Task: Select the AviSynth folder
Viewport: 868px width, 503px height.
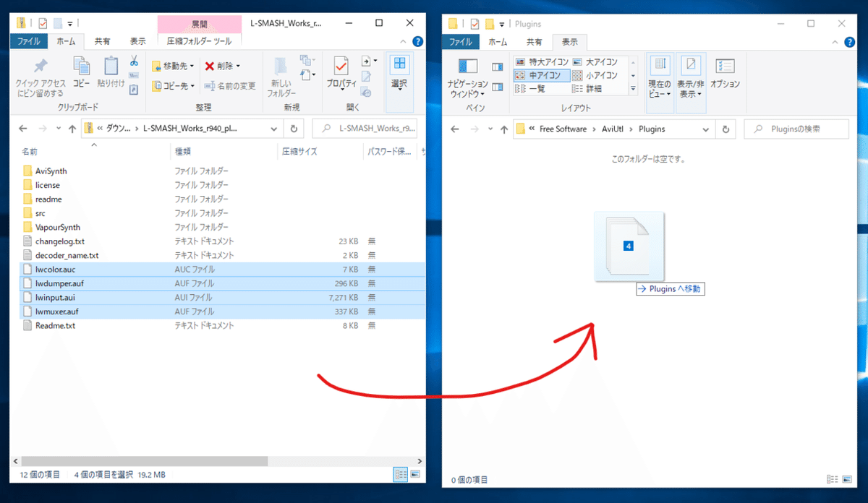Action: tap(51, 171)
